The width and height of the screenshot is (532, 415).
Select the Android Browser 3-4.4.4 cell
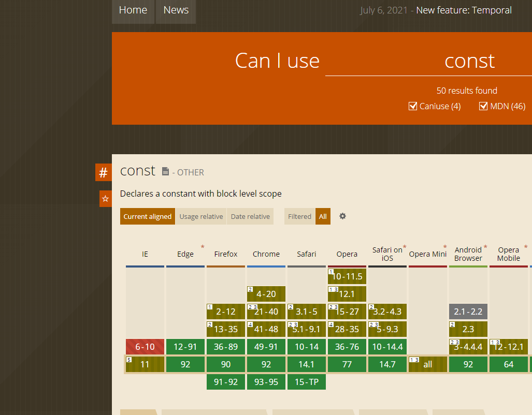coord(468,347)
